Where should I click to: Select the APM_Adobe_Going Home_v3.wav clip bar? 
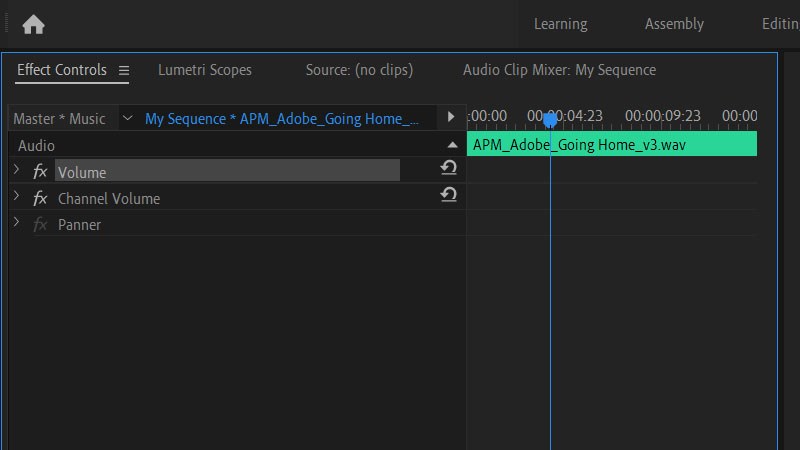coord(611,144)
